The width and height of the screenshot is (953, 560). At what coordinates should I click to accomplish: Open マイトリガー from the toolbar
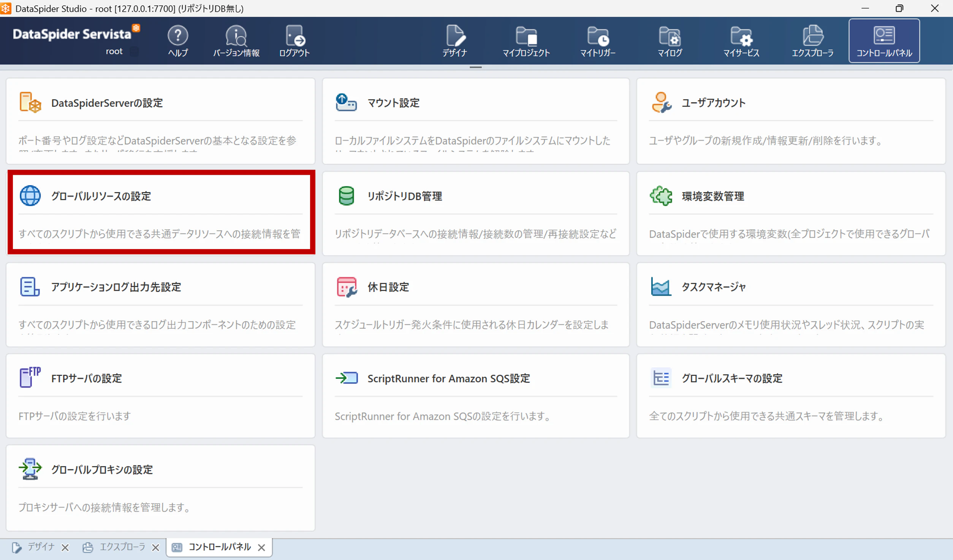click(x=598, y=41)
